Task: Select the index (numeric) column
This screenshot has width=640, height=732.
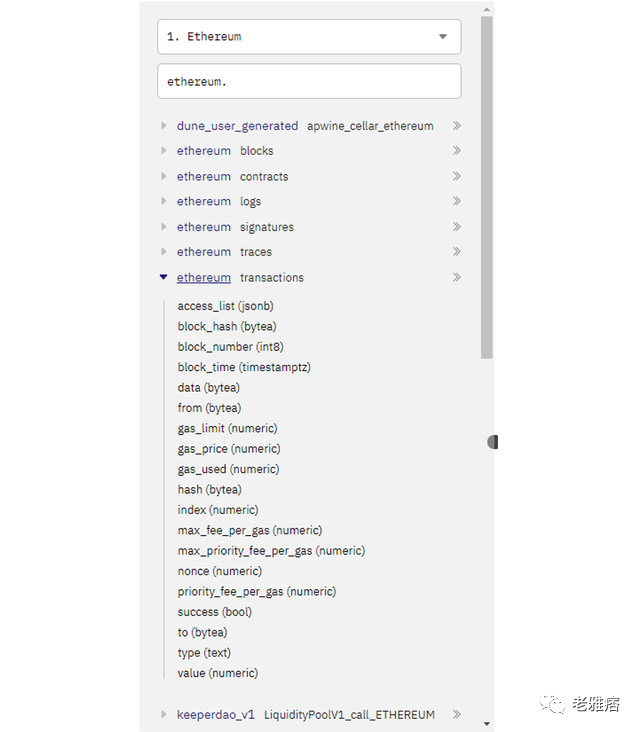Action: coord(218,510)
